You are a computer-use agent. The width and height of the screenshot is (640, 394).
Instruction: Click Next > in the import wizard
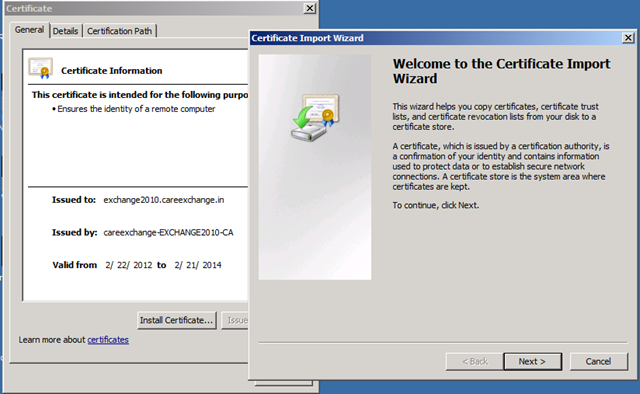532,361
